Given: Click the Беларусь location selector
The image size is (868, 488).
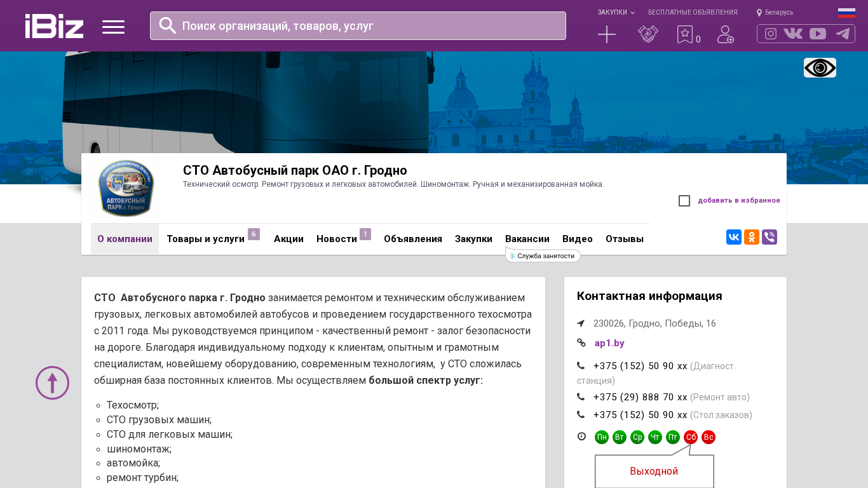Looking at the screenshot, I should (x=775, y=12).
